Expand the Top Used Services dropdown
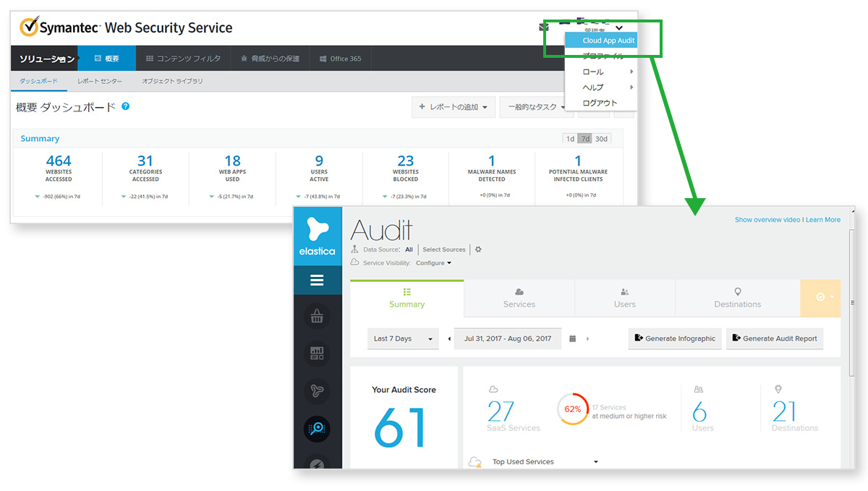This screenshot has width=868, height=491. 595,461
